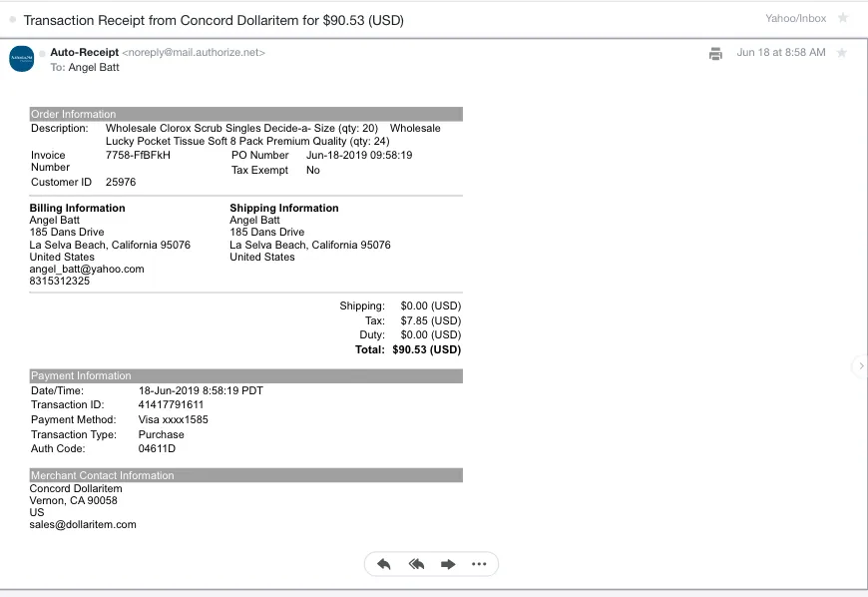This screenshot has height=597, width=868.
Task: Expand the right-side panel chevron
Action: tap(860, 366)
